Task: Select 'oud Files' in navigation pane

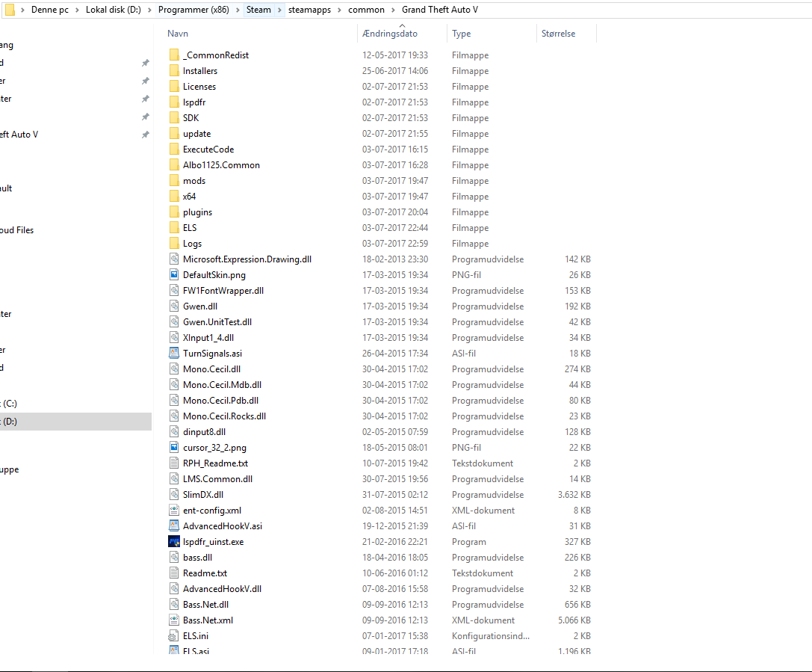Action: pos(17,230)
